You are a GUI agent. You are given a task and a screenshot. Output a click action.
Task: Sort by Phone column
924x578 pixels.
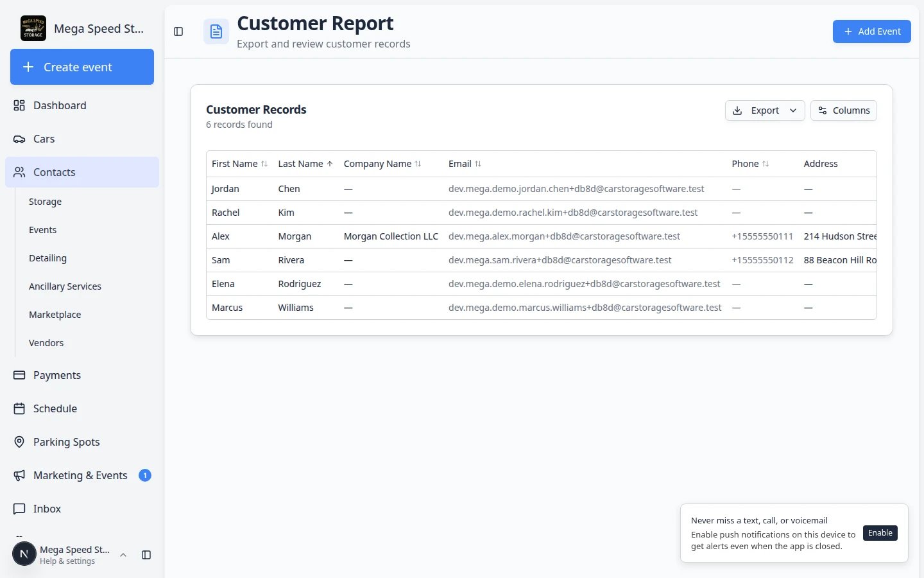750,164
